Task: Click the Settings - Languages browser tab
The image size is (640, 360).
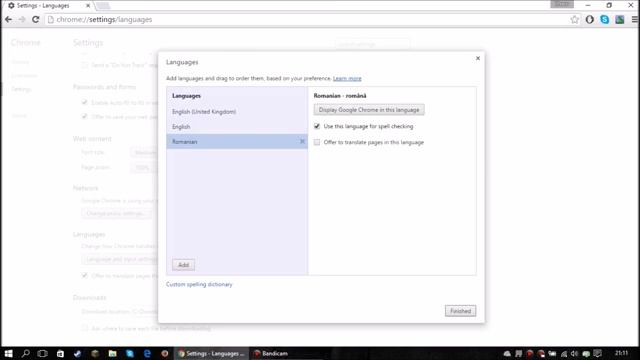Action: pyautogui.click(x=48, y=6)
